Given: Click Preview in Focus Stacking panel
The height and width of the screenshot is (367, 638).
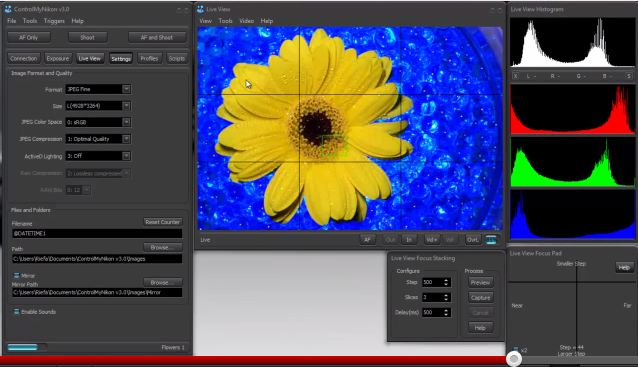Looking at the screenshot, I should click(481, 282).
